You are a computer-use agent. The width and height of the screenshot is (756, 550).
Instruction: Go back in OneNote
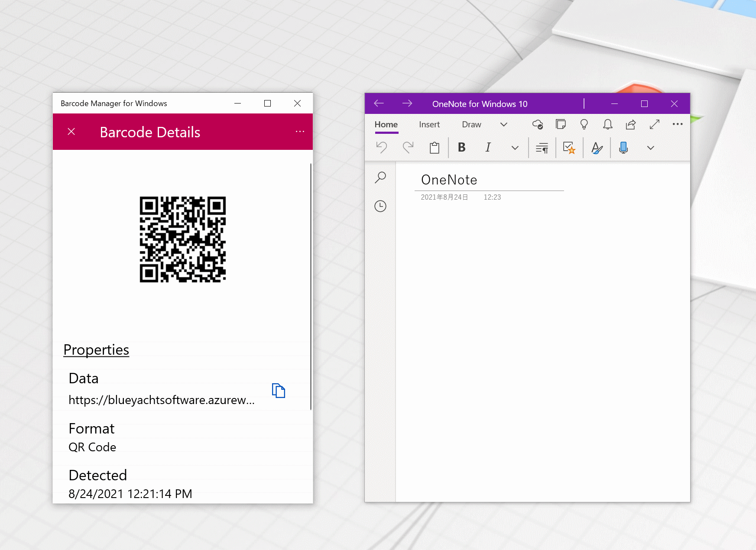click(379, 104)
